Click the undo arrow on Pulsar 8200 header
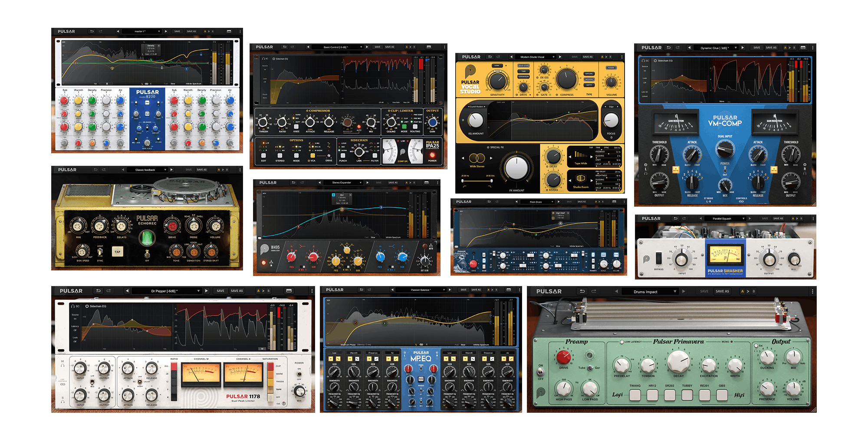Image resolution: width=868 pixels, height=441 pixels. [92, 32]
